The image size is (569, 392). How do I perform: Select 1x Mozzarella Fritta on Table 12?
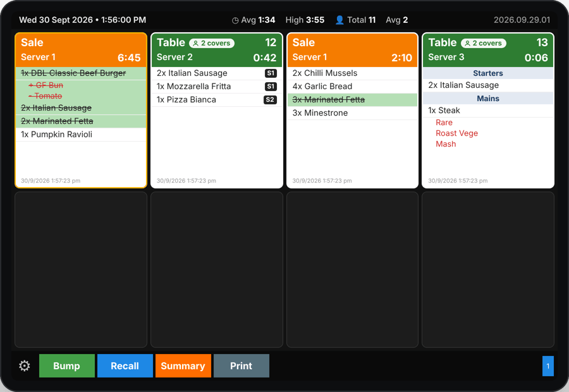pos(217,87)
